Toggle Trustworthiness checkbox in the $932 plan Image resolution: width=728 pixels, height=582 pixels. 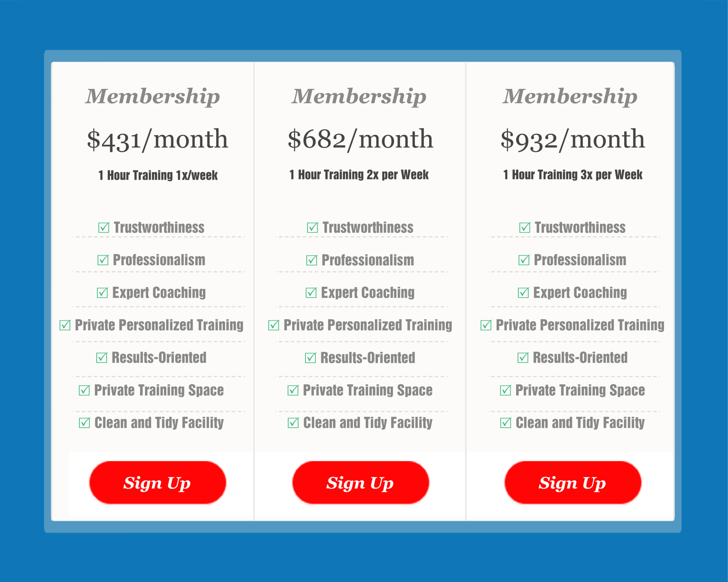tap(525, 228)
